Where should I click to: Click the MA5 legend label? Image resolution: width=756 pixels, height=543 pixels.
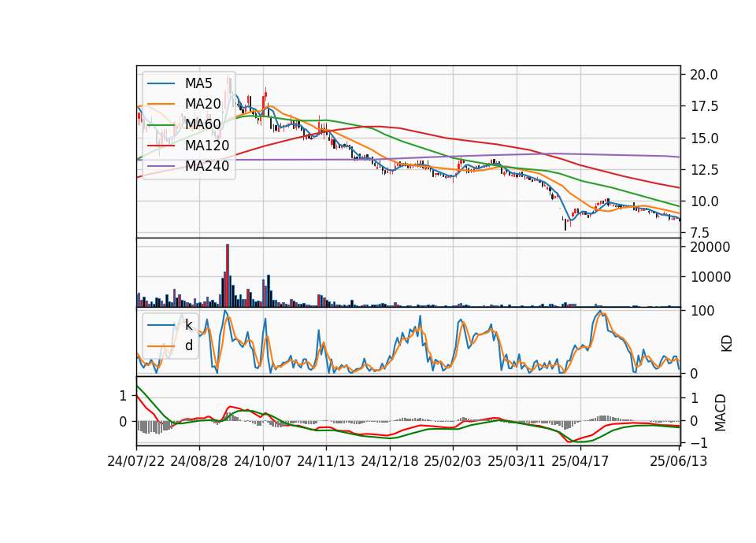click(x=198, y=83)
